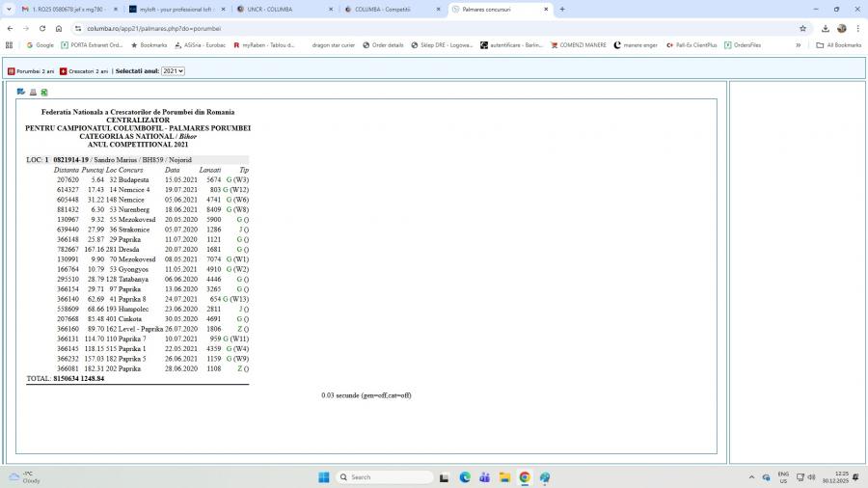Click the address bar URL field

tap(386, 29)
